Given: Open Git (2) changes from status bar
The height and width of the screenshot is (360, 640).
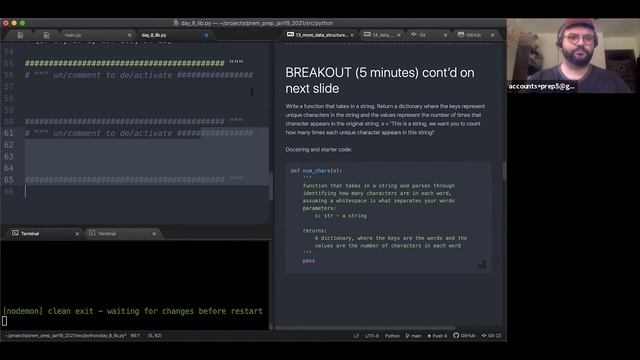Looking at the screenshot, I should coord(491,336).
